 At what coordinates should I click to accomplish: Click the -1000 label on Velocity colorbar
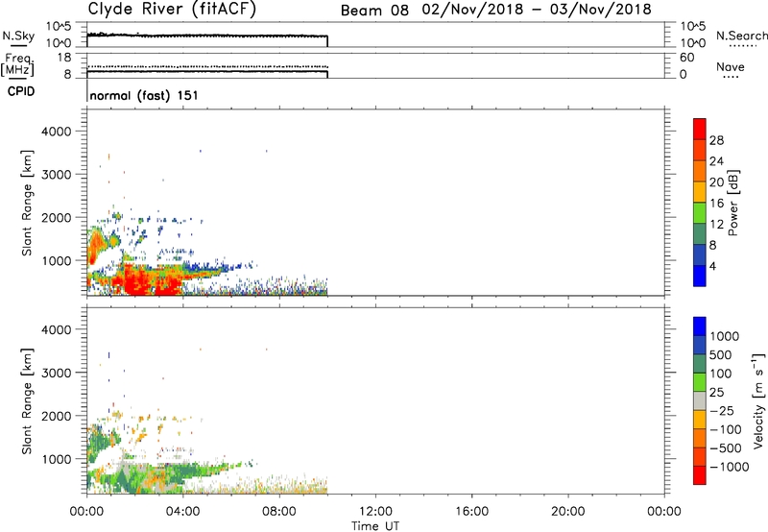(729, 467)
